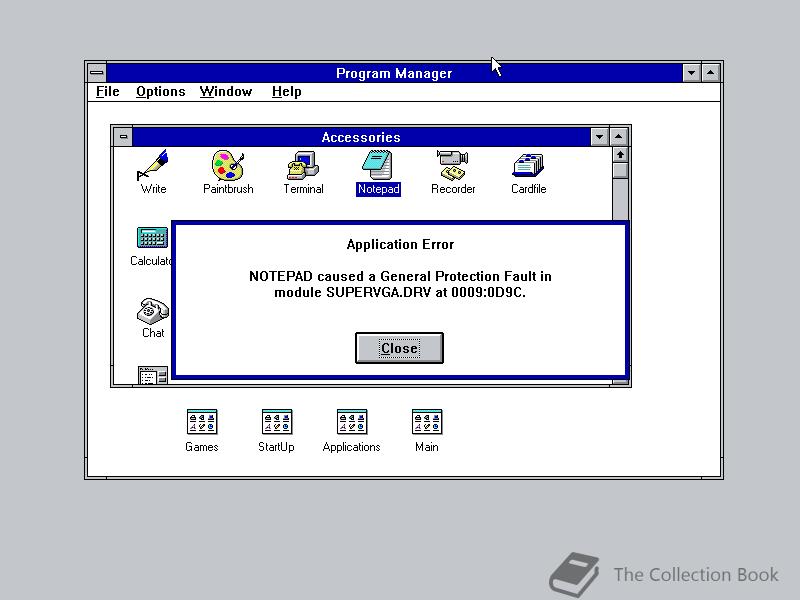Select the Cardfile icon

[x=528, y=166]
